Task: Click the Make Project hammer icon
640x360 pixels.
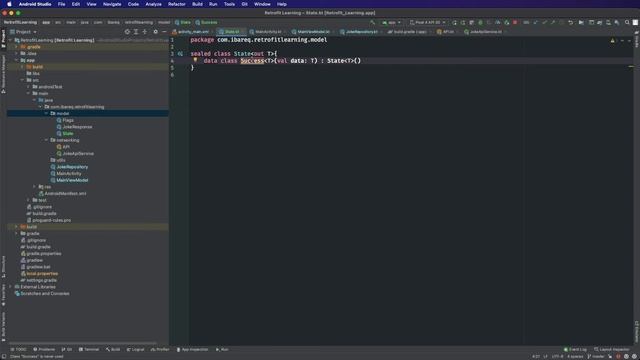Action: tap(372, 22)
